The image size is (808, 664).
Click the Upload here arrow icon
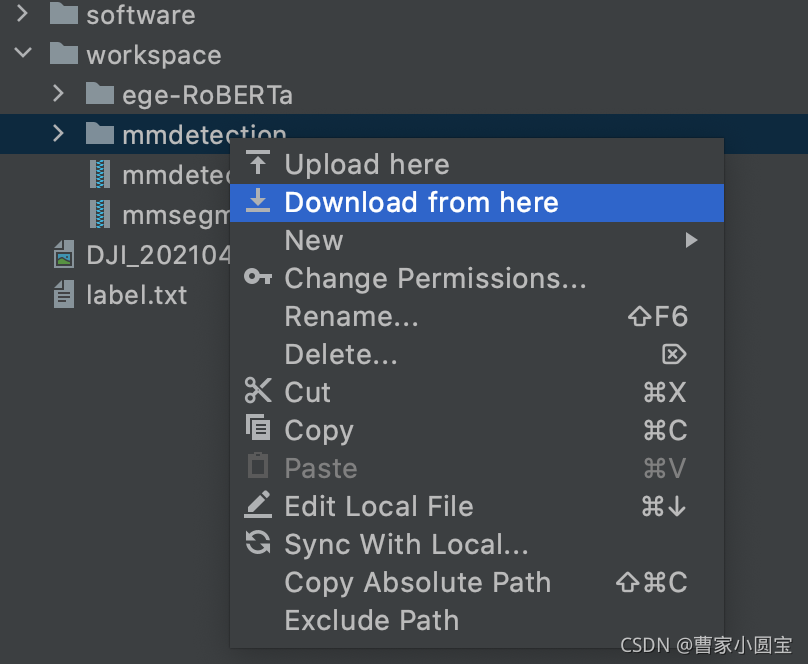[258, 162]
